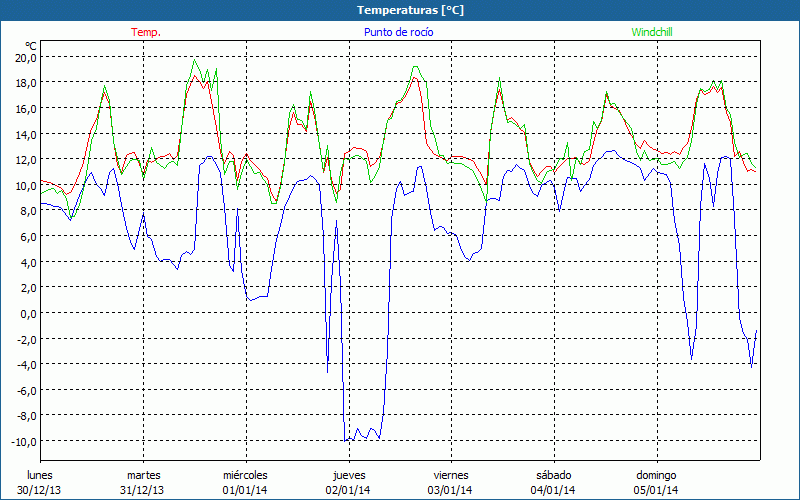Click the 20,0 value on the vertical axis

click(x=25, y=57)
